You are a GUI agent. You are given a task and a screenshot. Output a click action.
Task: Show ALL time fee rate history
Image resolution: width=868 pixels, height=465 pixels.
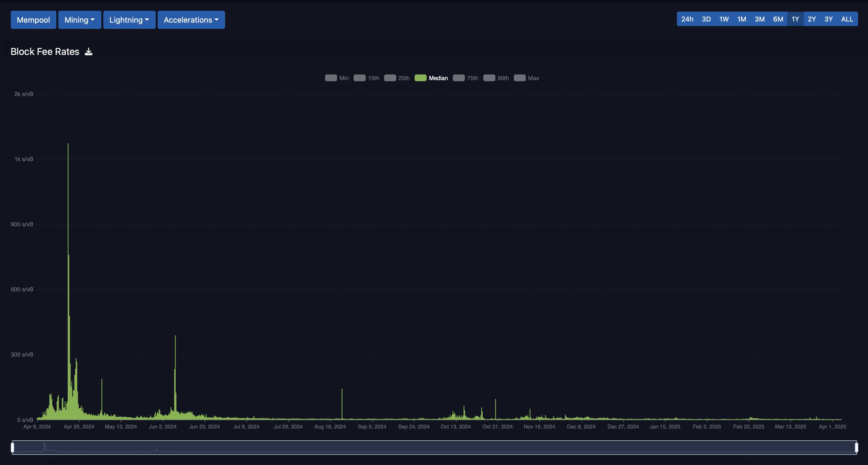(847, 19)
